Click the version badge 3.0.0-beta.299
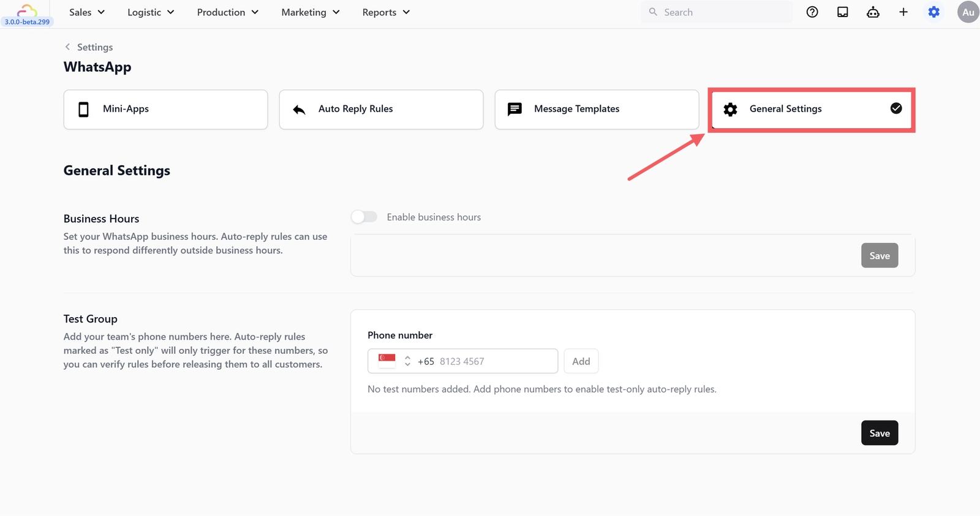 coord(27,22)
